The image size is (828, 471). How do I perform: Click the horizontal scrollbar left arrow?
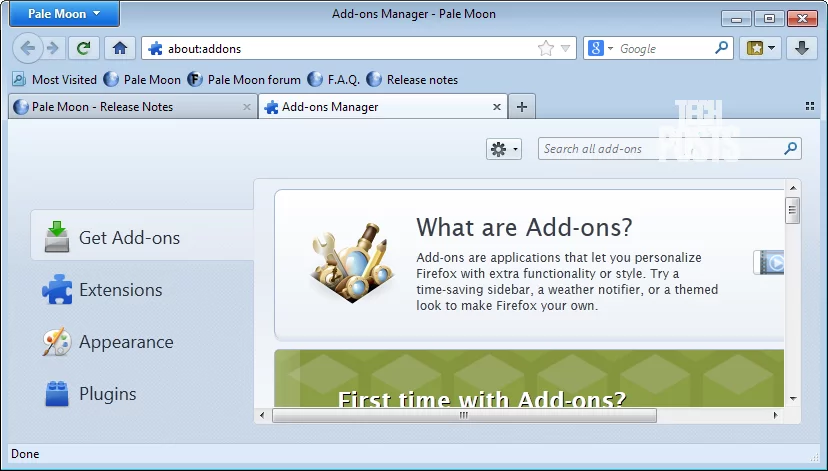pos(262,415)
